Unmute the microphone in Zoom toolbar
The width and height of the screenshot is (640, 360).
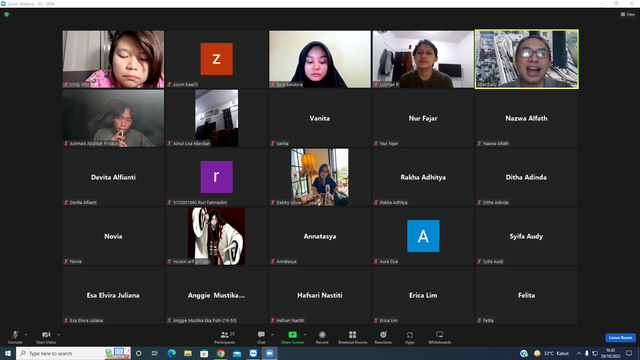(15, 337)
